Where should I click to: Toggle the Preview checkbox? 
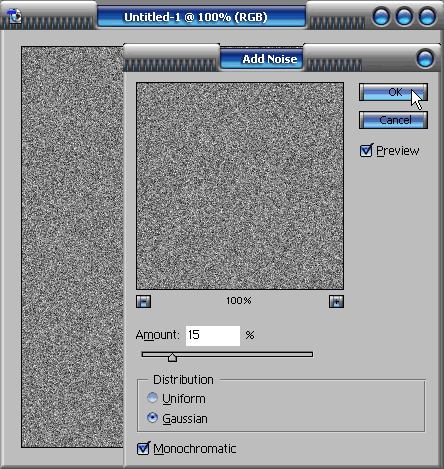(366, 151)
